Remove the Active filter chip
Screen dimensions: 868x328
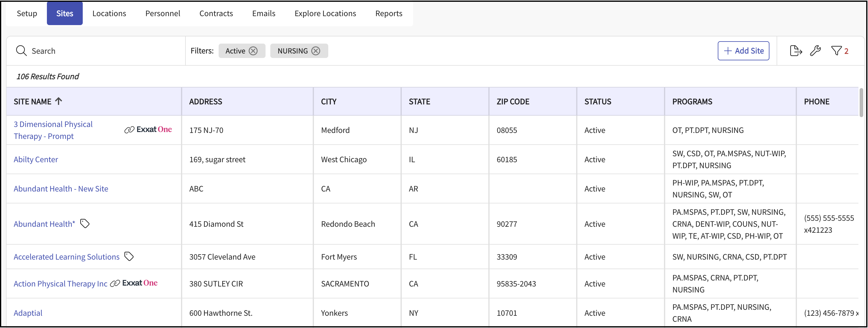pos(253,51)
